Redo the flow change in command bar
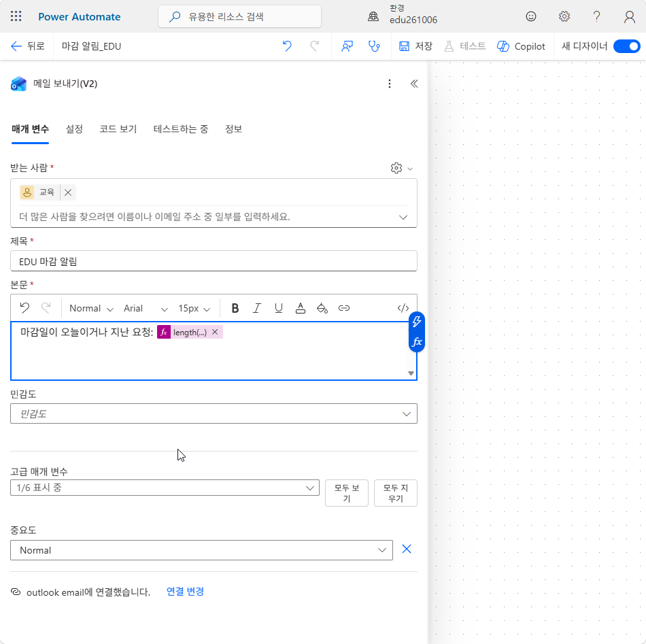 pos(314,46)
